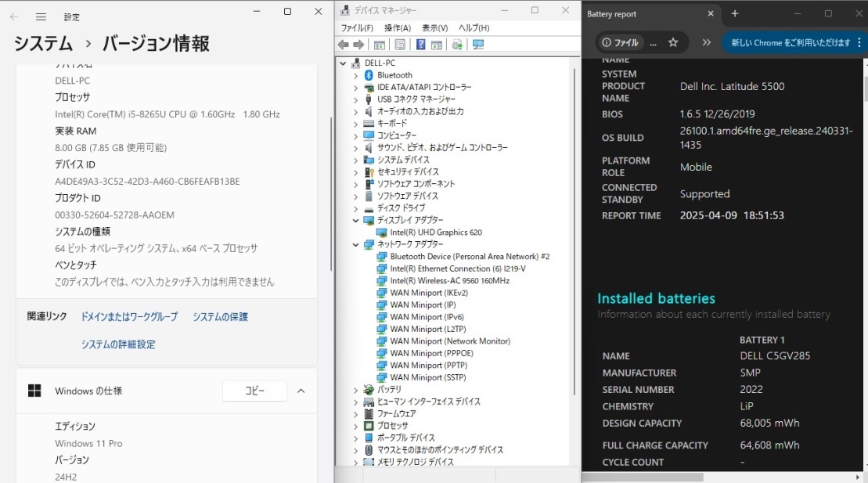Click the Installed batteries heading
This screenshot has width=868, height=483.
click(656, 298)
